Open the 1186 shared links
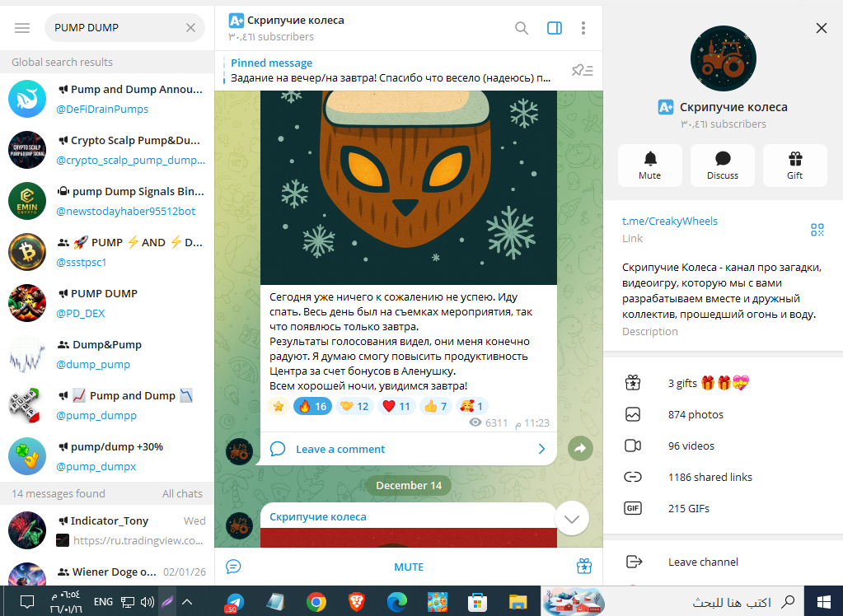843x616 pixels. tap(724, 477)
